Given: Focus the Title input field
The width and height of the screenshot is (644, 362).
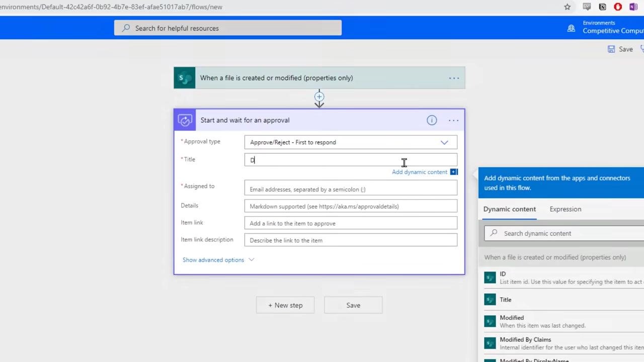Looking at the screenshot, I should [x=351, y=160].
